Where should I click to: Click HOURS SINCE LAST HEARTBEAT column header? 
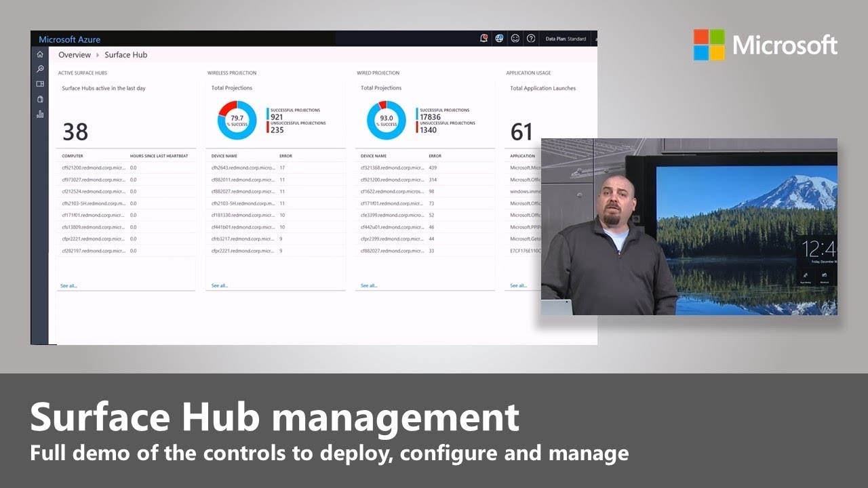pyautogui.click(x=159, y=156)
